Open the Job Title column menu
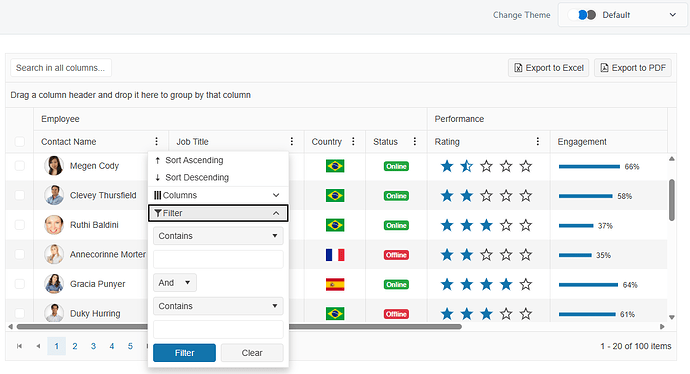 292,141
